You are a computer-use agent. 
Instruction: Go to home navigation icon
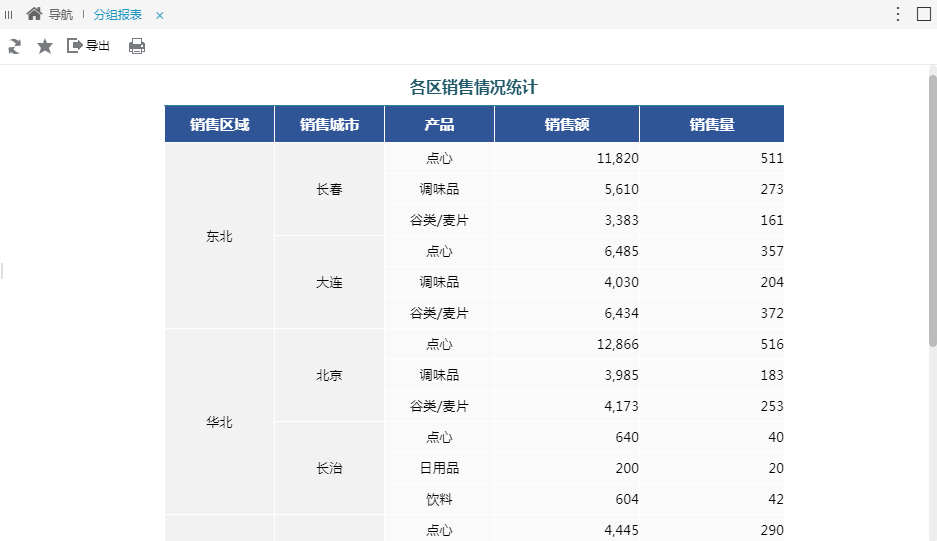pos(34,14)
